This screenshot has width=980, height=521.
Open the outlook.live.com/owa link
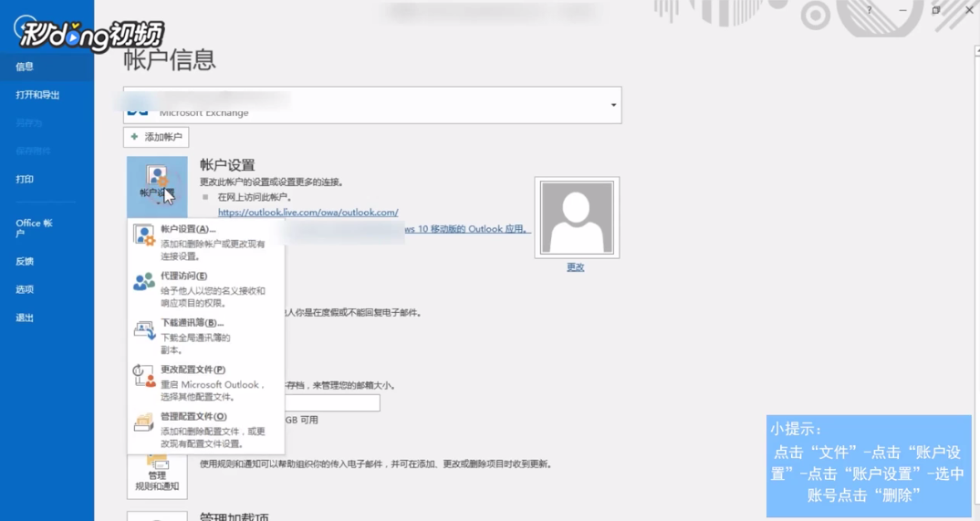point(308,213)
